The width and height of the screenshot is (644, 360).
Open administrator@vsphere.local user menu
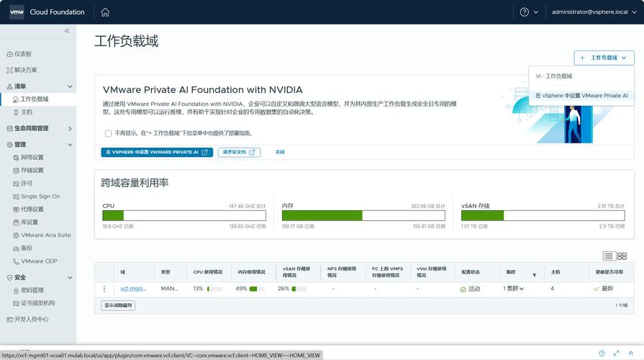[594, 12]
